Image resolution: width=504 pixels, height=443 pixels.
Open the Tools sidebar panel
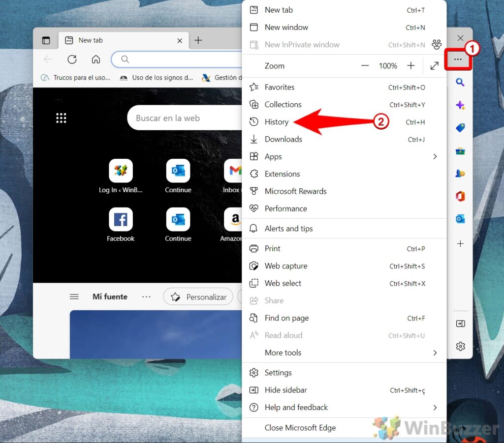(x=460, y=151)
